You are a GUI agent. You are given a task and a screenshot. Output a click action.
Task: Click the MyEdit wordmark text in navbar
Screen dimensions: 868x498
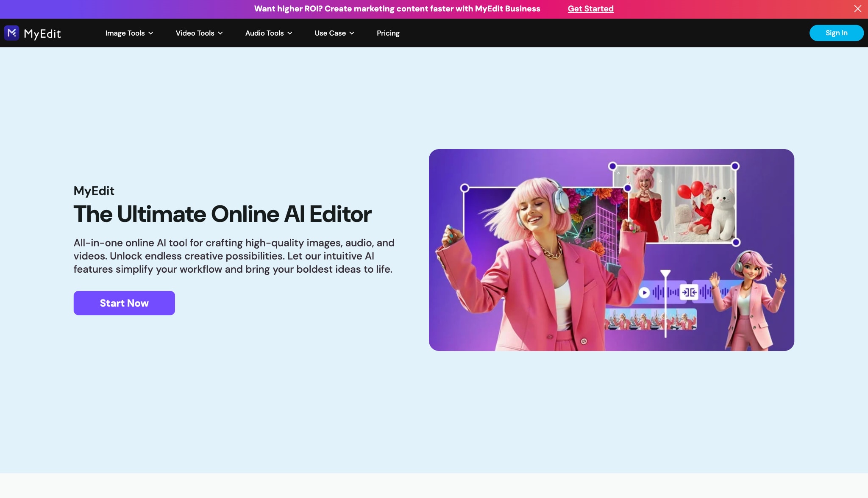pos(42,33)
